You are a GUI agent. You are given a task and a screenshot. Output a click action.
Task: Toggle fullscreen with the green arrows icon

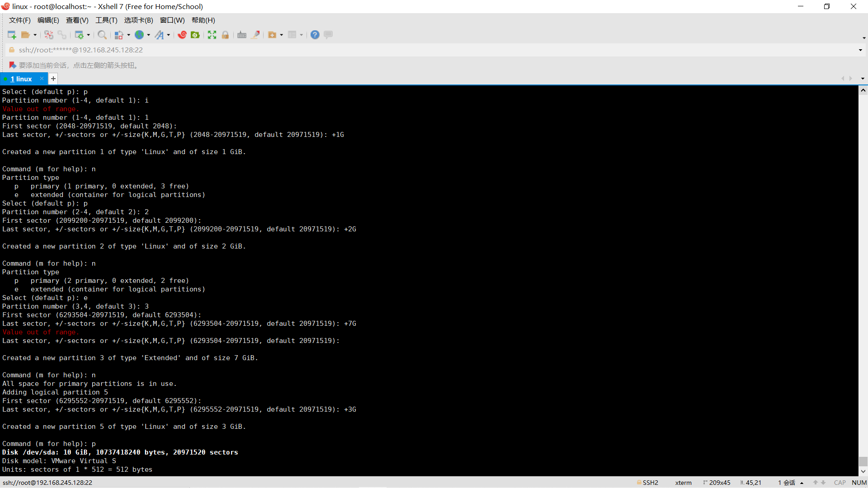pyautogui.click(x=212, y=35)
